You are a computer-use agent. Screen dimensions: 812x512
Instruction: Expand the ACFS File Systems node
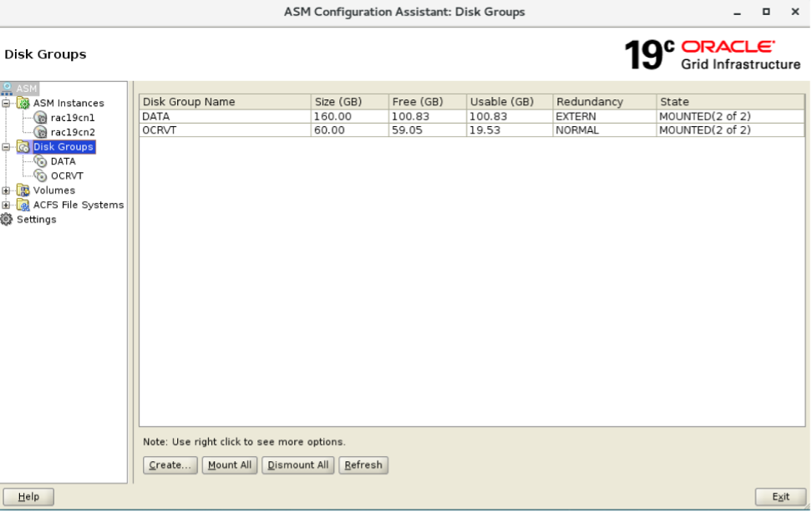pyautogui.click(x=6, y=205)
